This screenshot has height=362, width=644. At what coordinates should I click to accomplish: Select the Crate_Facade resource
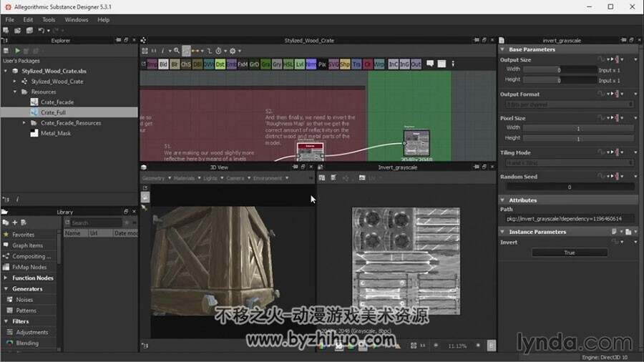pyautogui.click(x=57, y=102)
